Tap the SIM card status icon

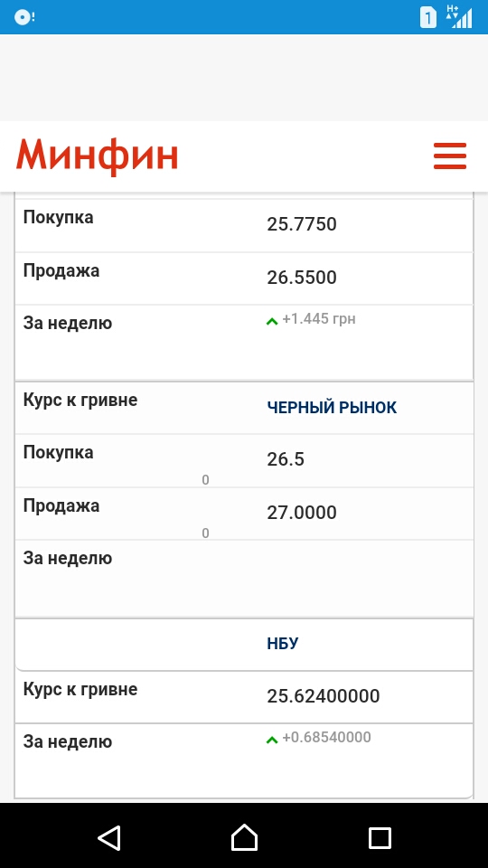427,17
